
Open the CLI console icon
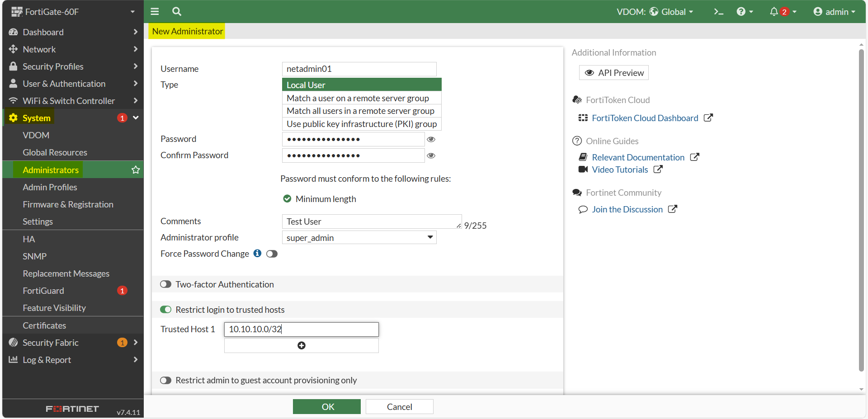718,12
